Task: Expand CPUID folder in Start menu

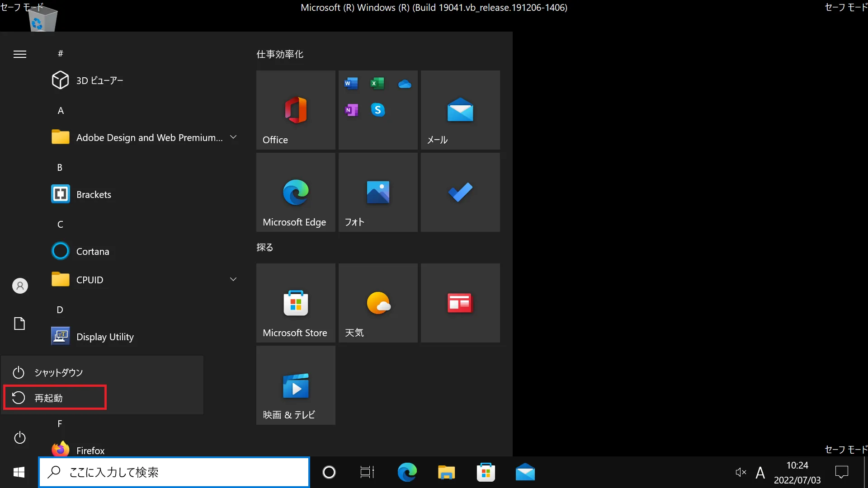Action: (233, 279)
